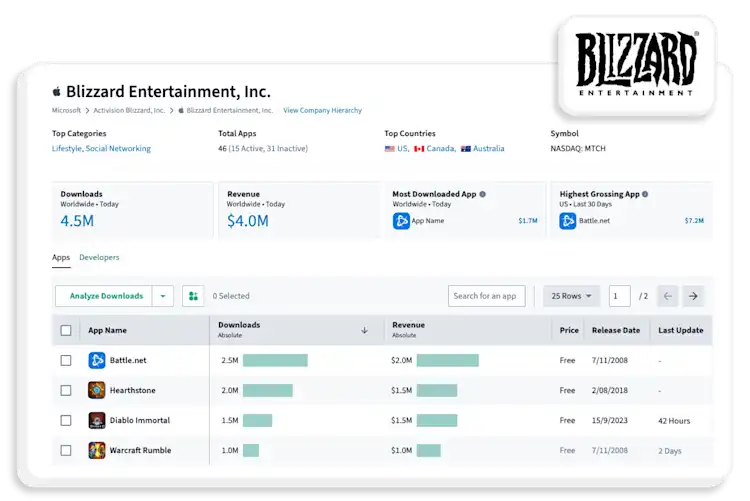
Task: Click the Battle.net app name in table
Action: [x=128, y=360]
